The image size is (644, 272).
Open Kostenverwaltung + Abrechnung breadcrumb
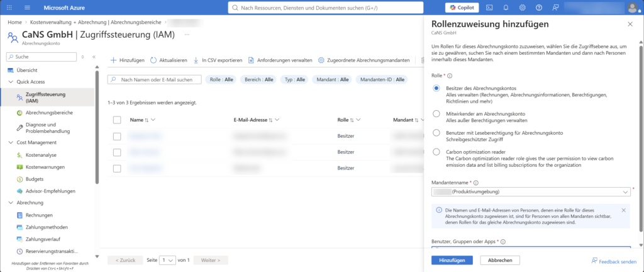tap(96, 22)
